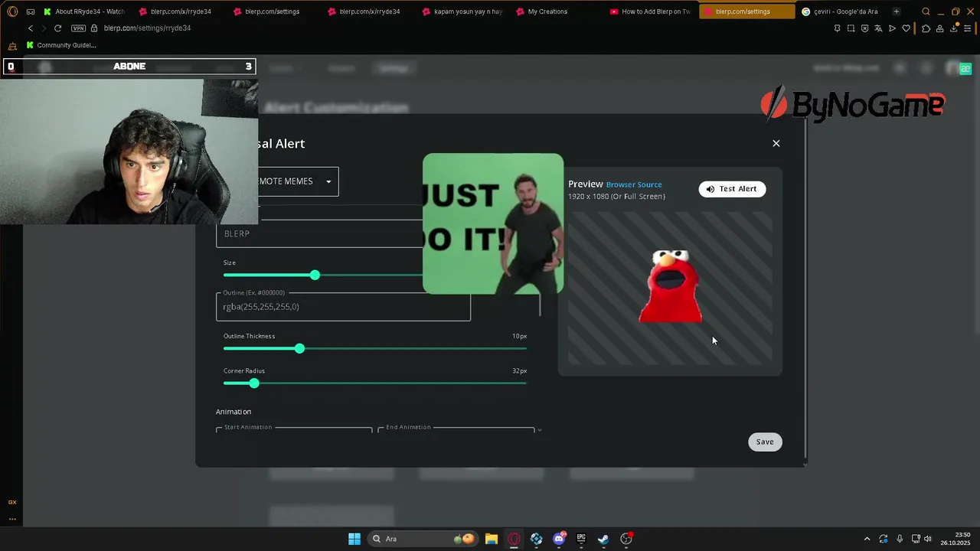Switch to the kapam yosun tab
Viewport: 980px width, 551px height.
point(461,11)
